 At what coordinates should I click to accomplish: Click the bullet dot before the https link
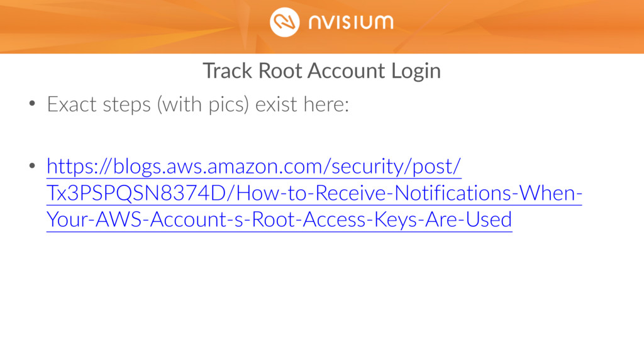[33, 166]
